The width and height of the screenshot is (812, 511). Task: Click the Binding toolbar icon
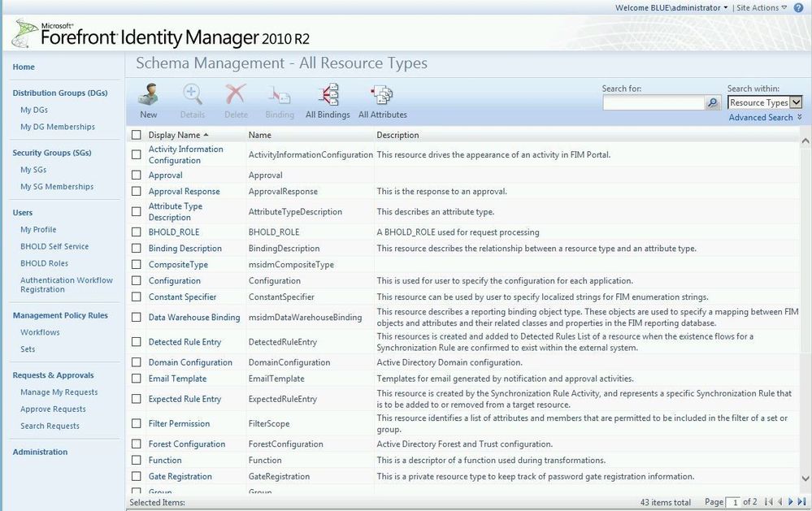[279, 96]
